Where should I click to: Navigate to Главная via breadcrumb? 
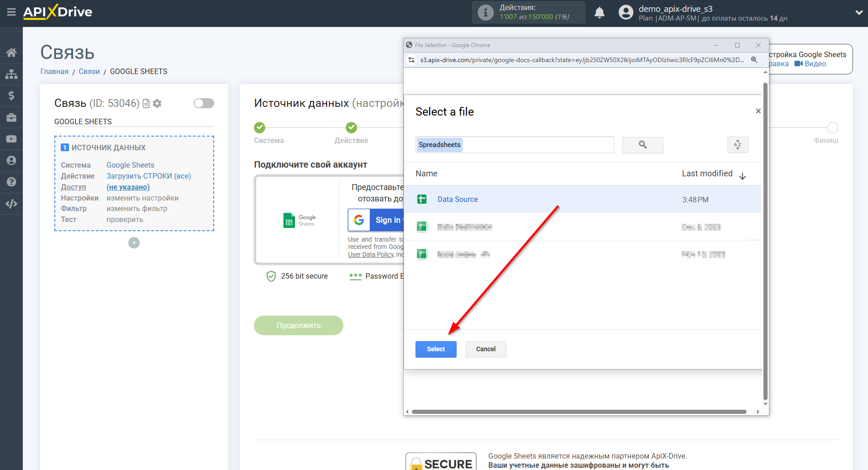point(54,71)
